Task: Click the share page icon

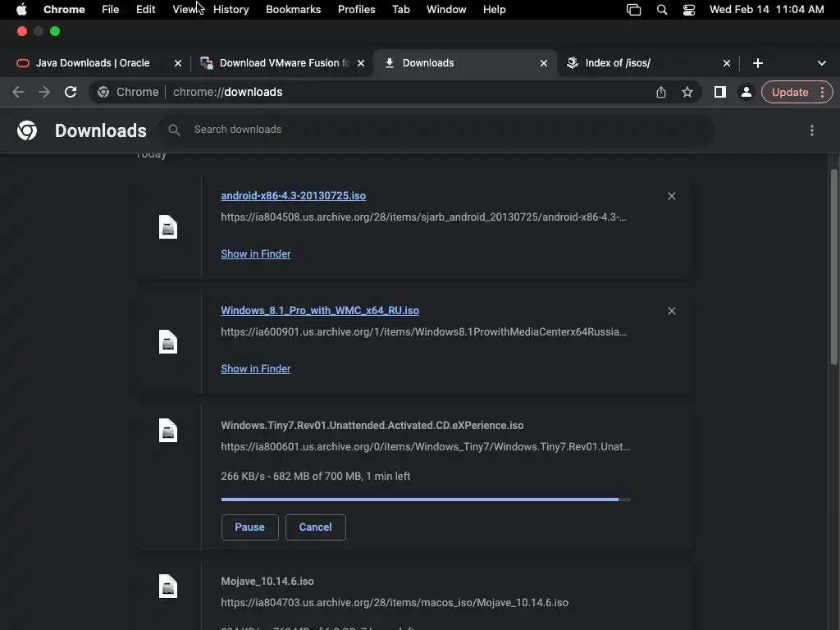Action: [x=661, y=92]
